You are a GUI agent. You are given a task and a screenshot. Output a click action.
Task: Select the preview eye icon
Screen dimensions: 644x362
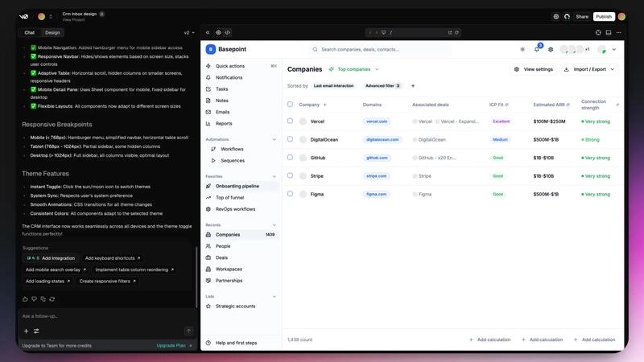pos(218,32)
